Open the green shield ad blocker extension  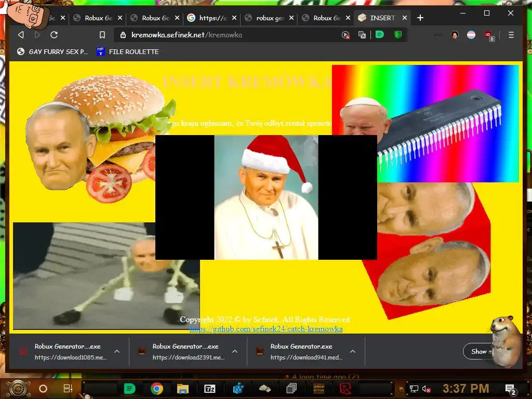(398, 35)
